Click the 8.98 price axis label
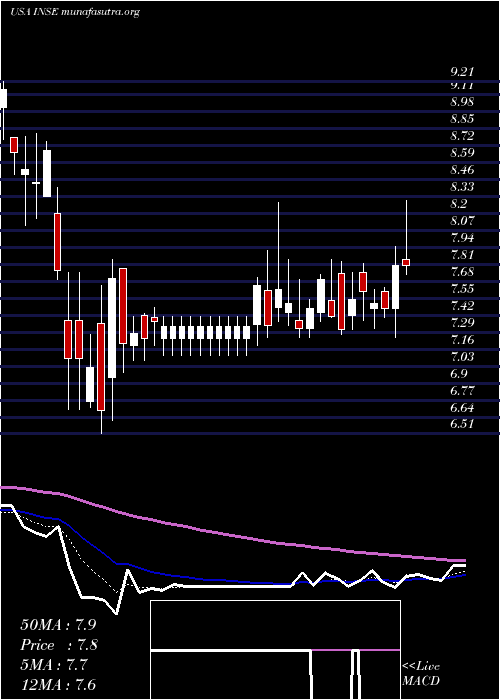Image resolution: width=500 pixels, height=700 pixels. pyautogui.click(x=462, y=102)
